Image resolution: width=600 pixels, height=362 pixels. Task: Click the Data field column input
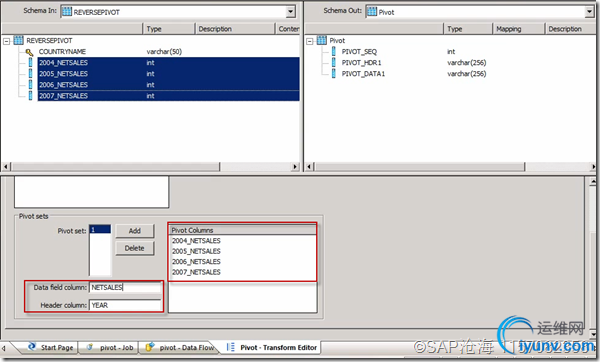(x=125, y=287)
